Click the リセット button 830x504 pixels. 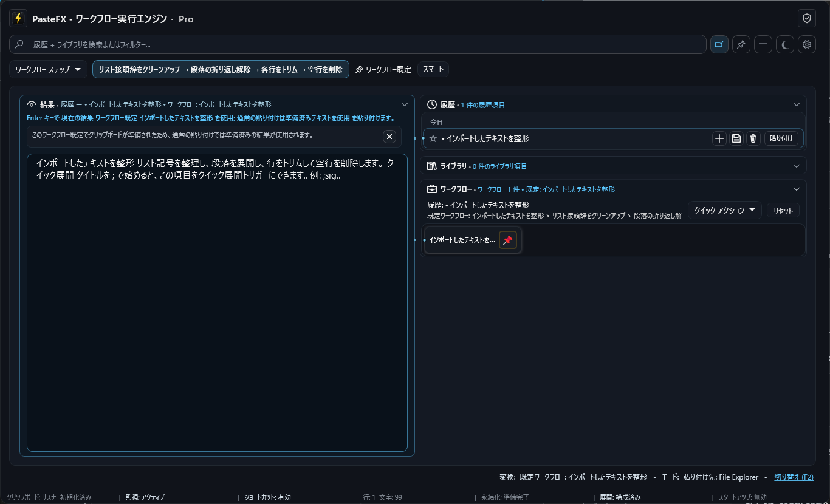[783, 210]
